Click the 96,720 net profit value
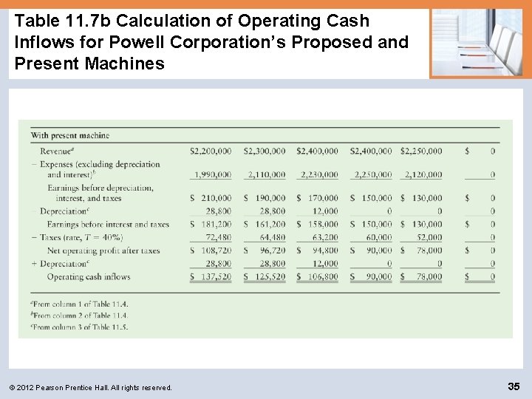This screenshot has width=532, height=399. 273,250
